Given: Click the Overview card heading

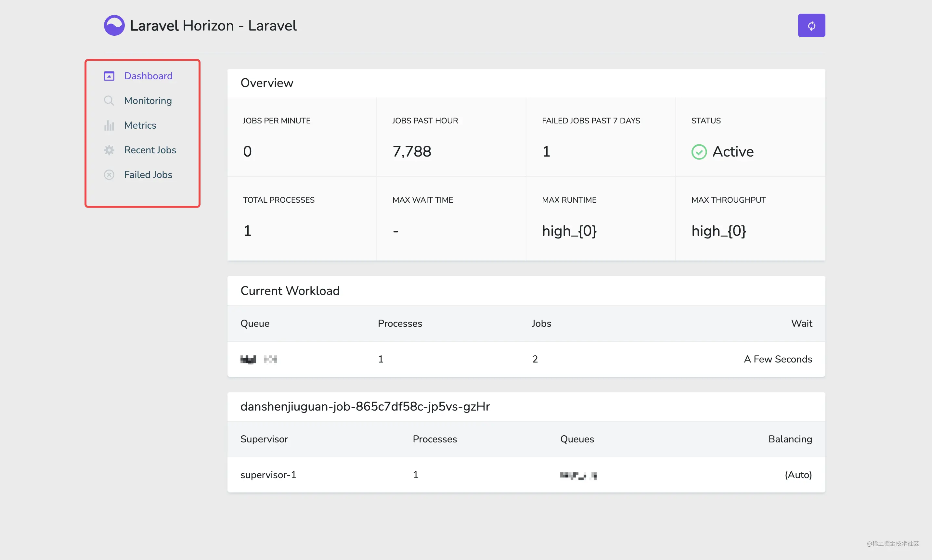Looking at the screenshot, I should click(x=267, y=83).
